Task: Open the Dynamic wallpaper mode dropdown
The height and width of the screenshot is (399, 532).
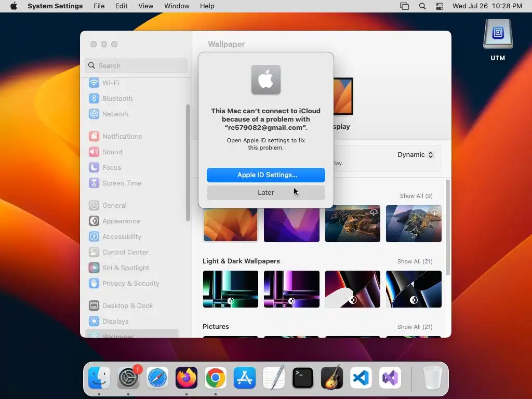Action: point(415,155)
